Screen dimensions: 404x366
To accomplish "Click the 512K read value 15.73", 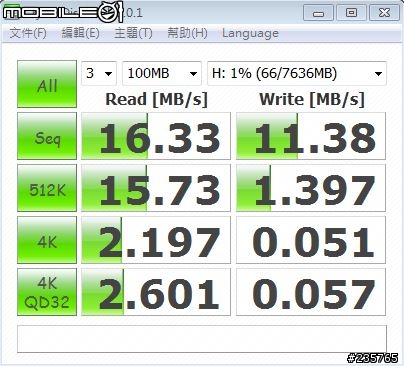I will coord(156,188).
